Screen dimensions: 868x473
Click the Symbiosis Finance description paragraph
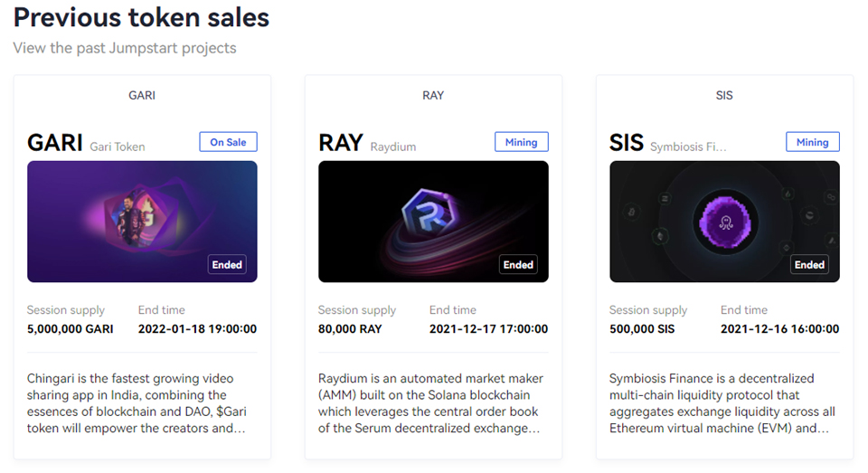(722, 403)
